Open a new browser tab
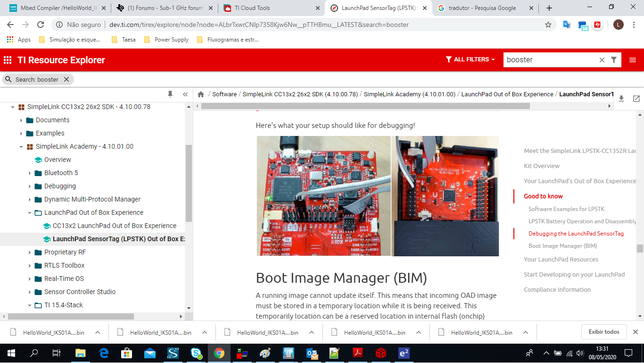644x363 pixels. coord(549,8)
